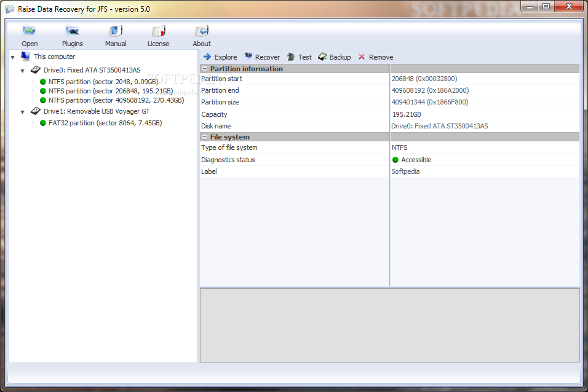Click the Drive0 hard disk icon
This screenshot has height=392, width=588.
tap(36, 69)
